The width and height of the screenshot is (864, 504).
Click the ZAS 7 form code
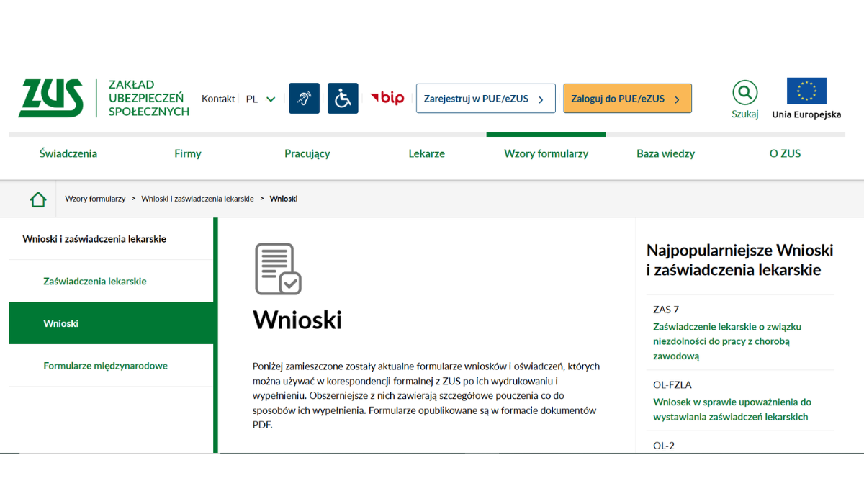coord(666,310)
